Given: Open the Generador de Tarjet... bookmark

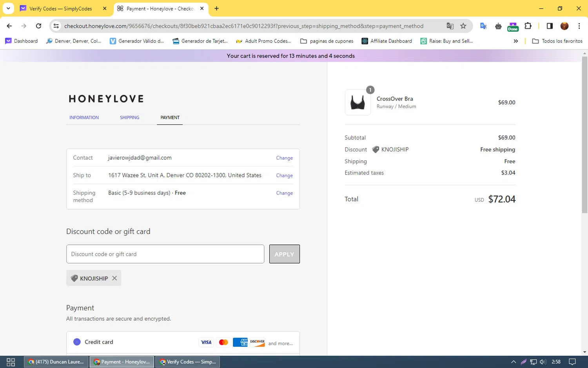Looking at the screenshot, I should [200, 41].
